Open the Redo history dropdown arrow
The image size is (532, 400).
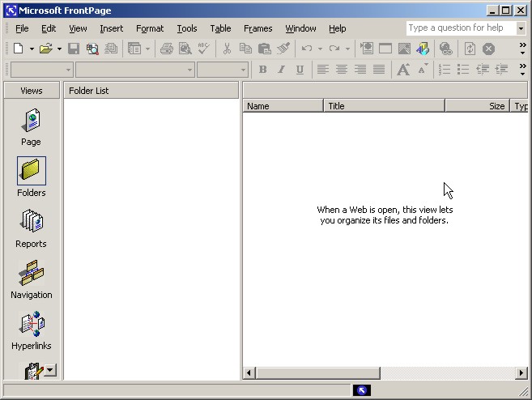click(x=347, y=49)
